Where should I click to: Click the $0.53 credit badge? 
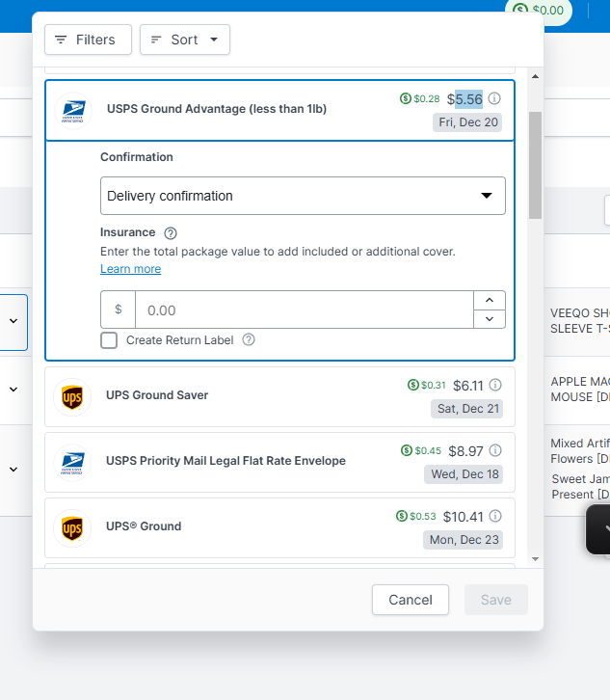[x=416, y=516]
